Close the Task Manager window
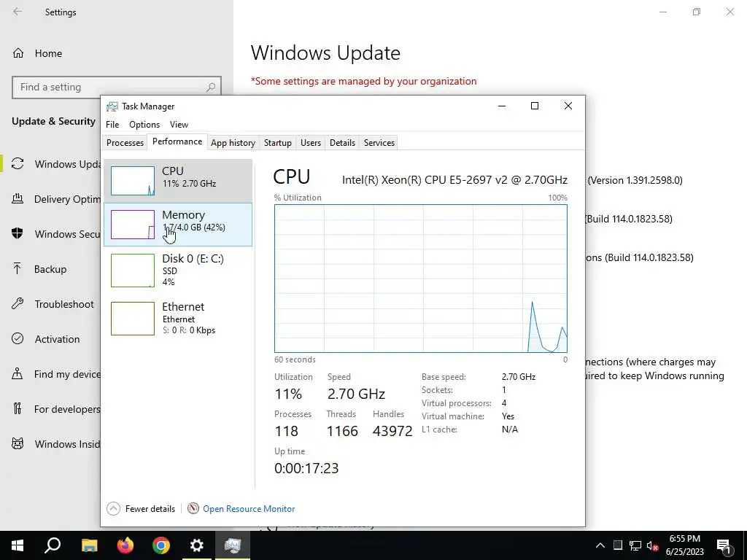The image size is (747, 560). tap(568, 106)
